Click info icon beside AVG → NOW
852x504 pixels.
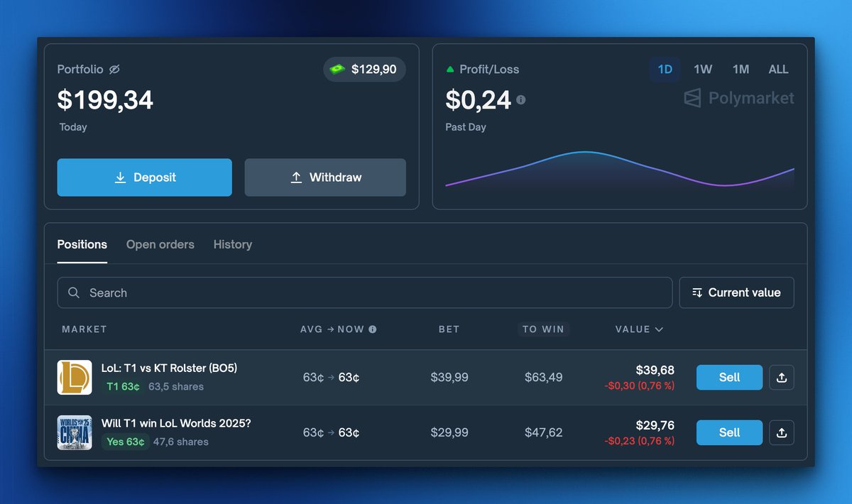[373, 329]
